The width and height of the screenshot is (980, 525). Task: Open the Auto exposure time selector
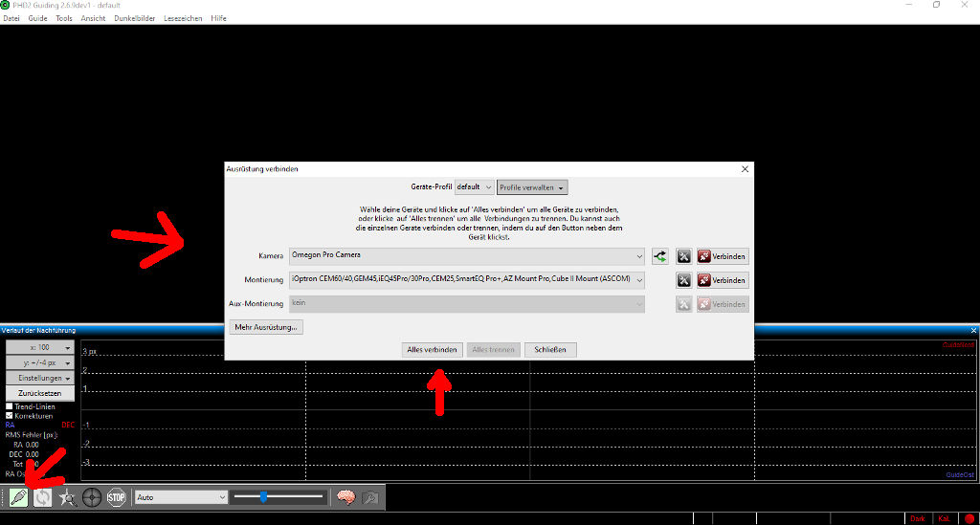pyautogui.click(x=181, y=497)
